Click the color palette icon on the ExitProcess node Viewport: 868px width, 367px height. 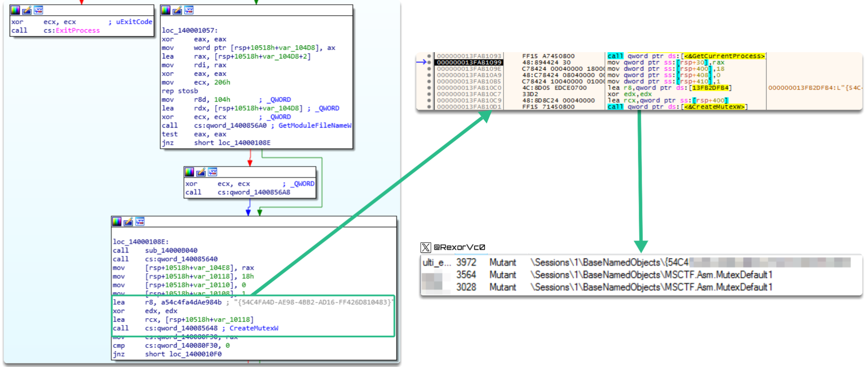15,10
